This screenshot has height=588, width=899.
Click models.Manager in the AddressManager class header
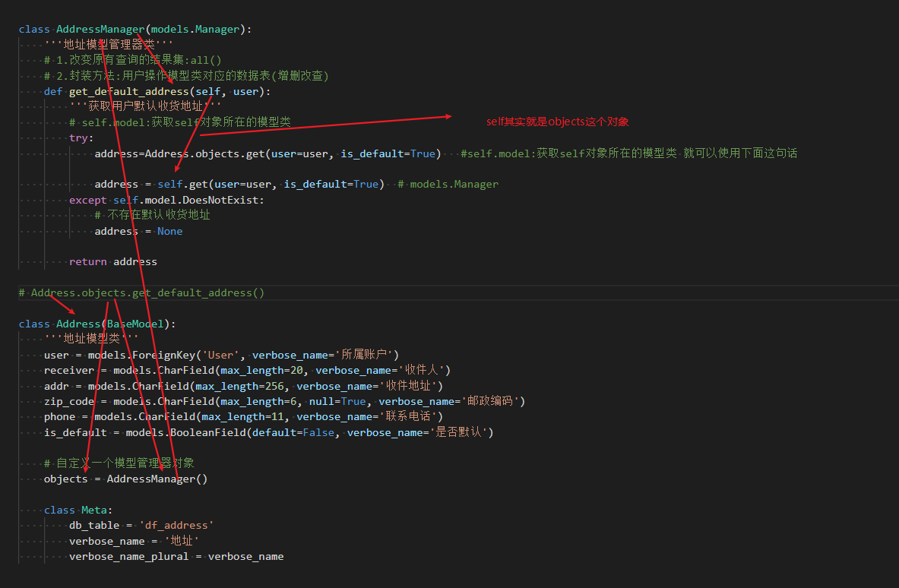(195, 29)
